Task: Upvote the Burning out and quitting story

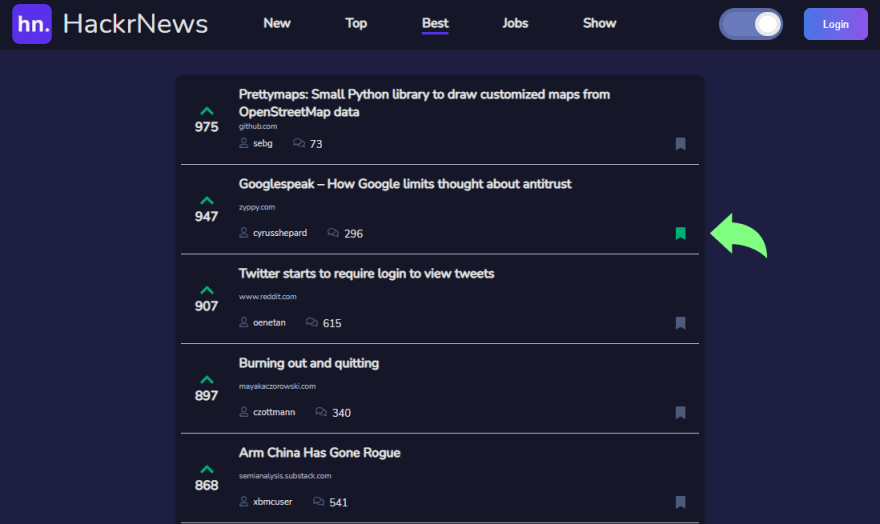Action: pyautogui.click(x=207, y=380)
